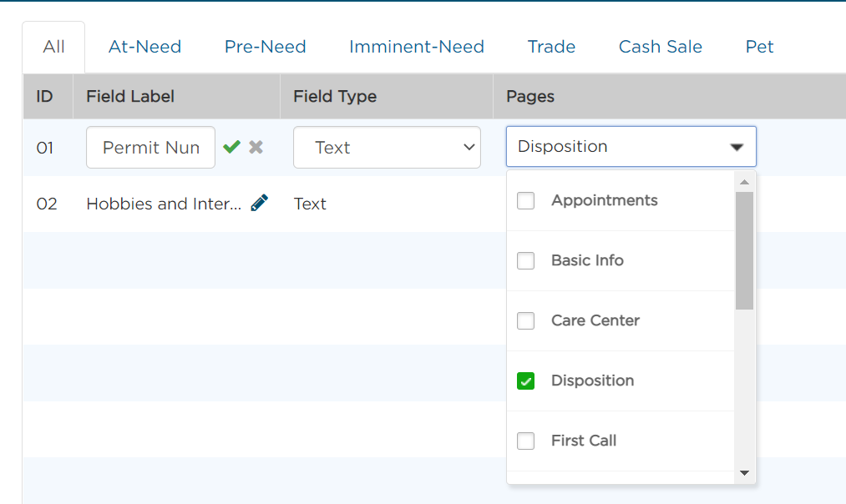Switch to the All tab

[x=54, y=47]
